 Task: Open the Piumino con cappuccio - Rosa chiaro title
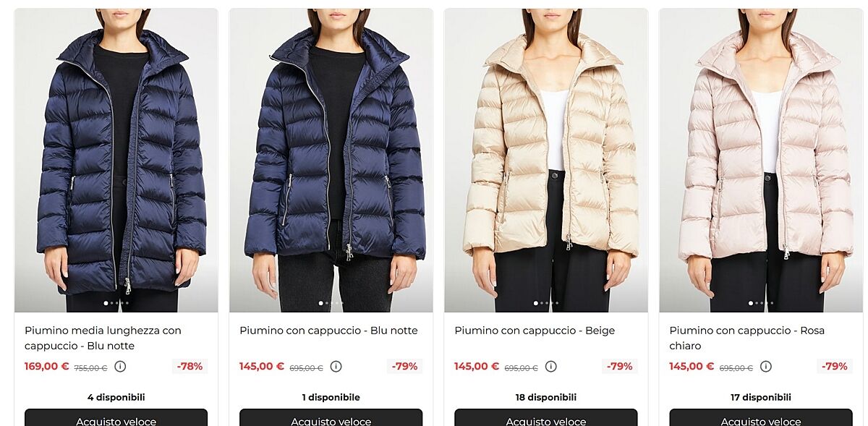(746, 338)
